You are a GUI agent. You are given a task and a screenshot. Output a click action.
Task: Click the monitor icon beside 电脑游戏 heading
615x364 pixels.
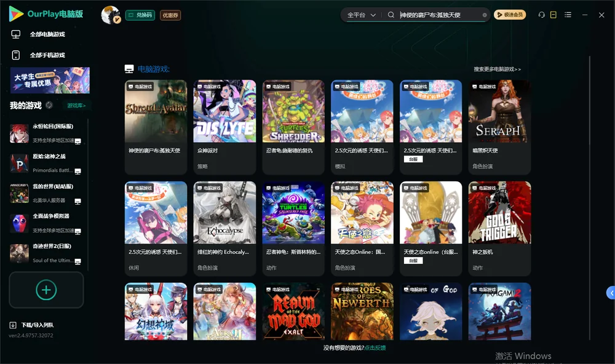(129, 69)
